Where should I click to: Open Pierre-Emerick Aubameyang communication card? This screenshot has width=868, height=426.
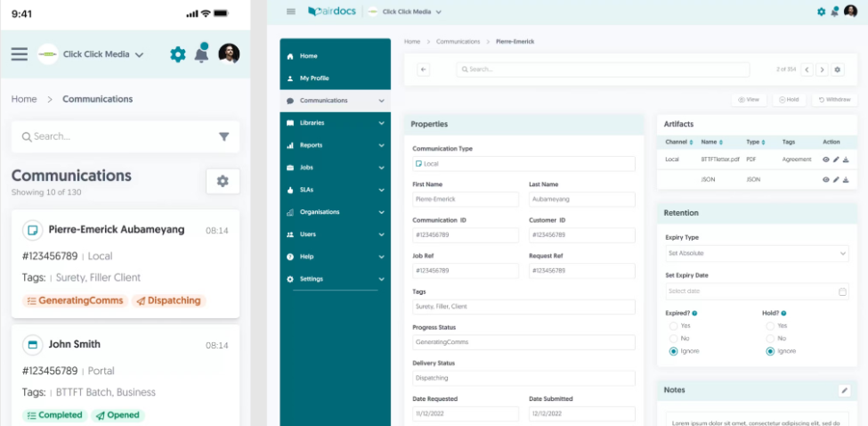pos(126,264)
